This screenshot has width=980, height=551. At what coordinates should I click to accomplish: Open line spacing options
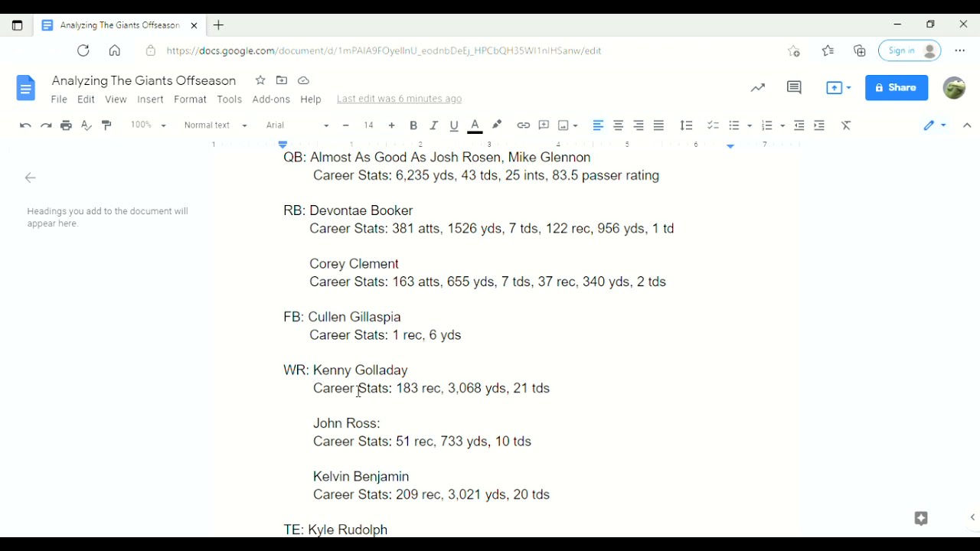[x=687, y=126]
